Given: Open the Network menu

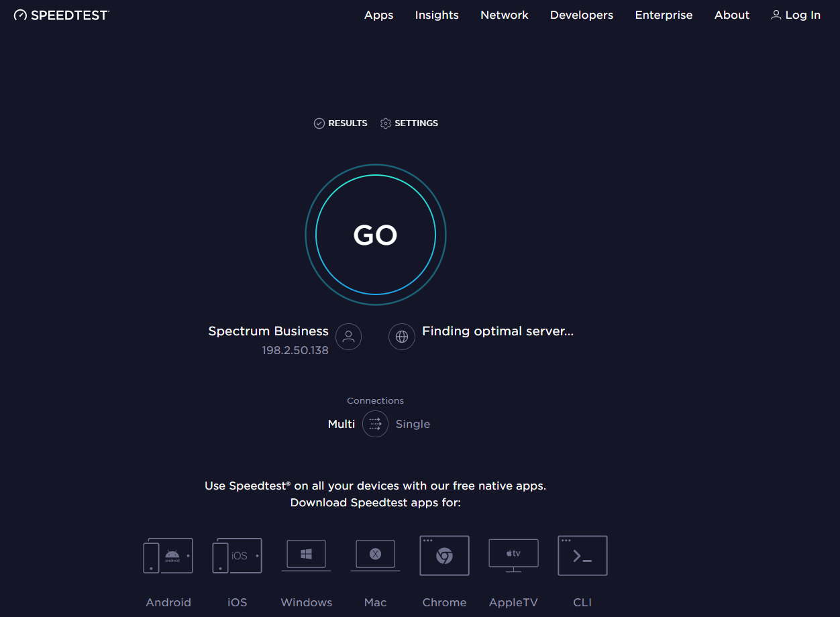Looking at the screenshot, I should coord(505,15).
